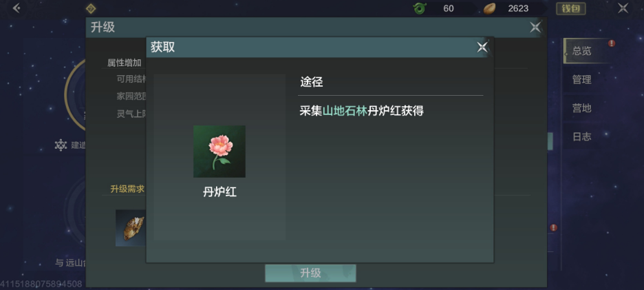644x290 pixels.
Task: Click the 丹炉红 flower item icon
Action: point(219,152)
